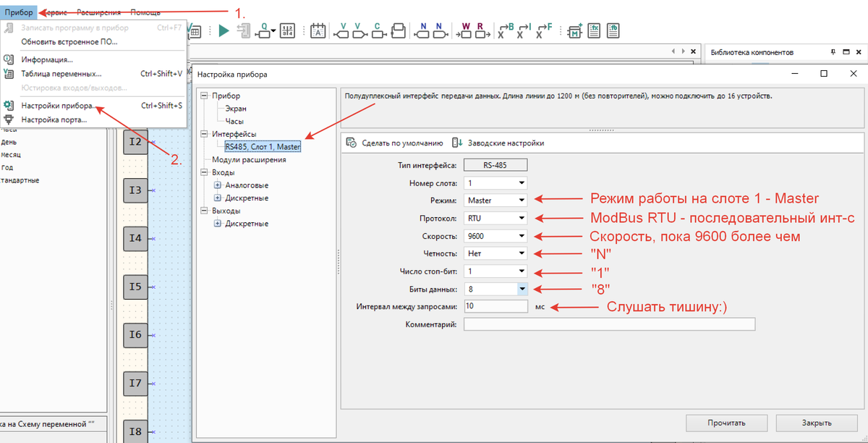Open the Режим dropdown showing Master

[521, 200]
